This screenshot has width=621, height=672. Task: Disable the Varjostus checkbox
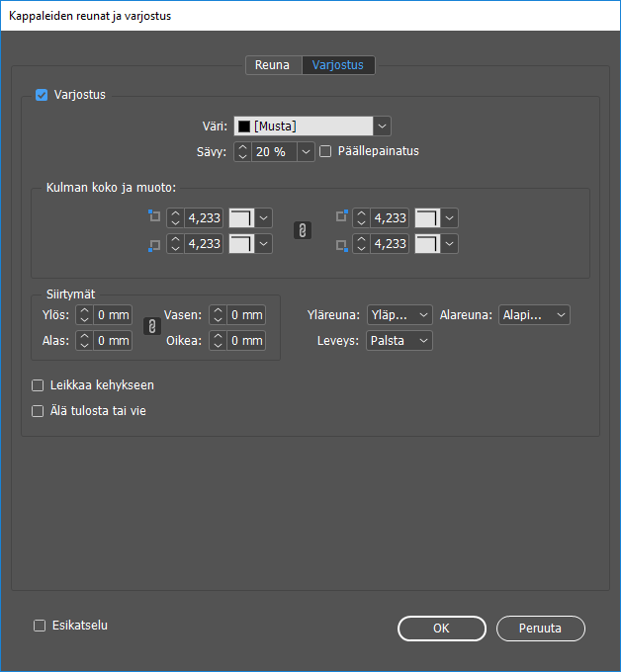42,96
